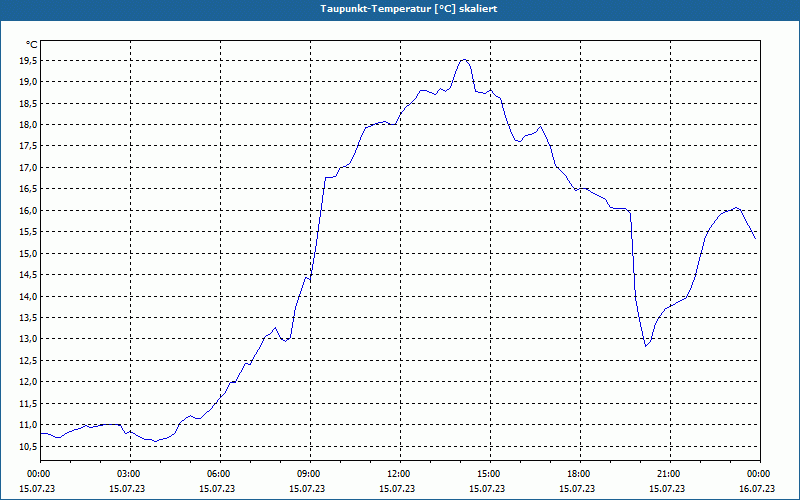Click the 11,0 y-axis label
The width and height of the screenshot is (800, 500).
[x=28, y=424]
